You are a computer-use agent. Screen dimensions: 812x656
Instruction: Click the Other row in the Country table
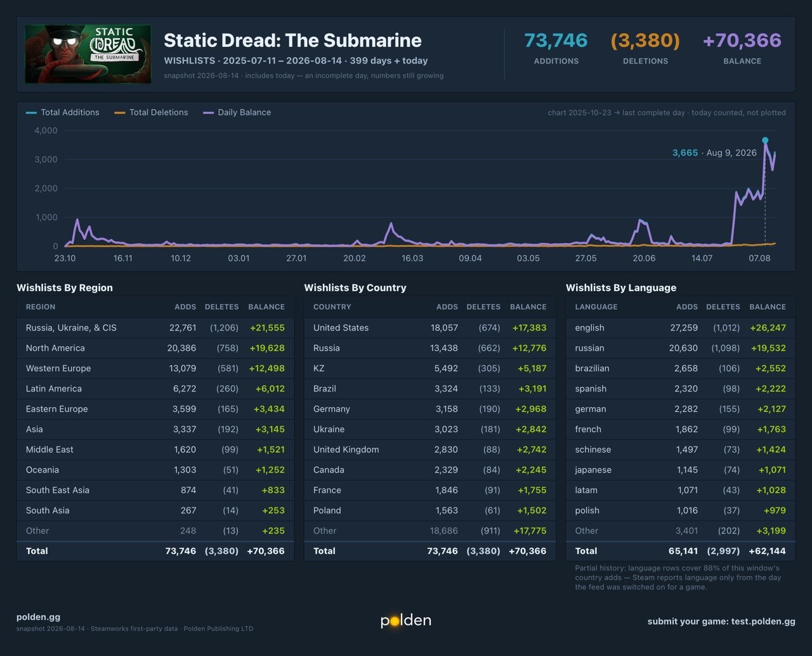(x=430, y=531)
